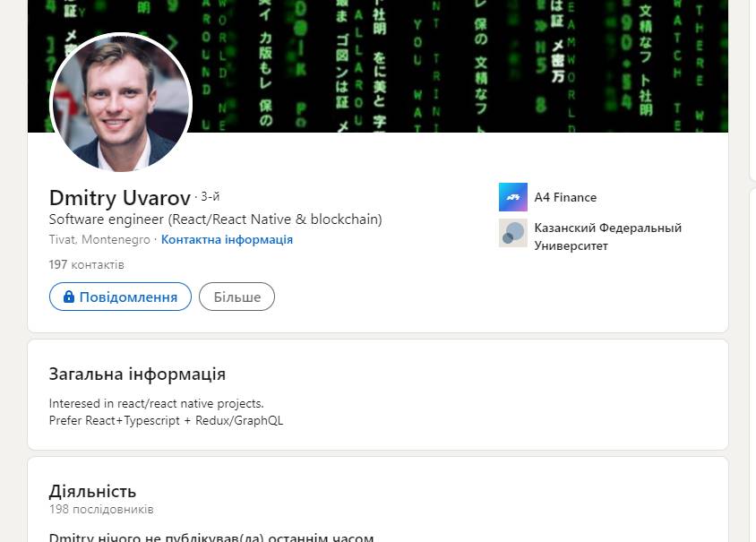Click the Діяльність section heading
Viewport: 756px width, 542px height.
click(92, 491)
